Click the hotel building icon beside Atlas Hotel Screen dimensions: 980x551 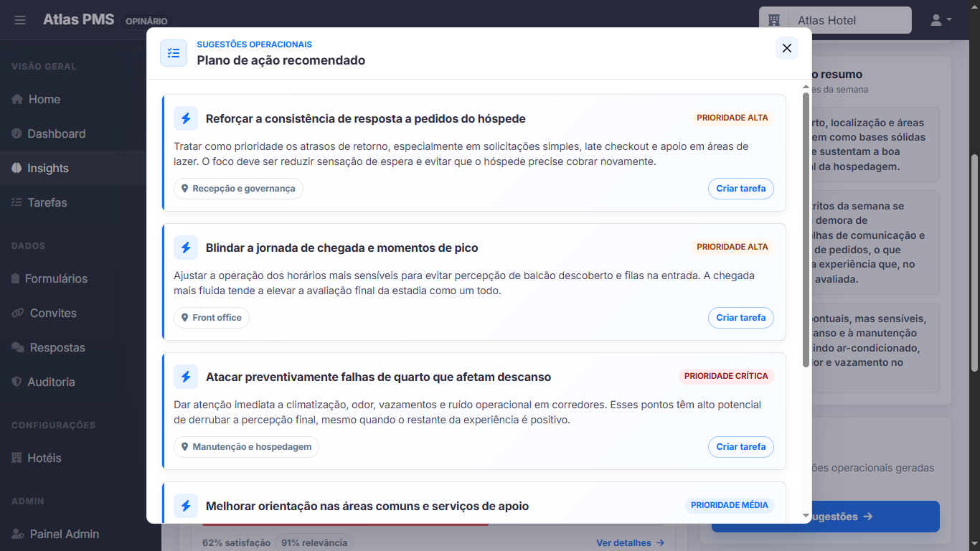[x=774, y=20]
